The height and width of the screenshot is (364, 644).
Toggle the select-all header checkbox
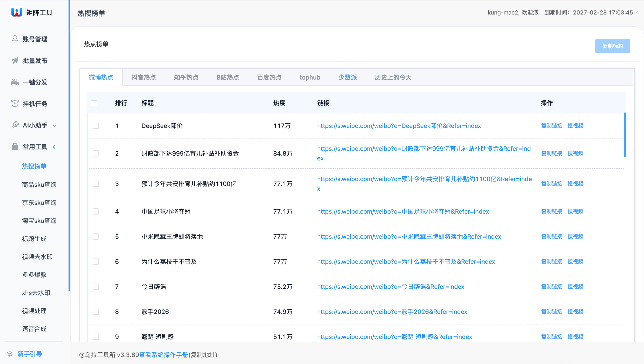click(x=94, y=103)
